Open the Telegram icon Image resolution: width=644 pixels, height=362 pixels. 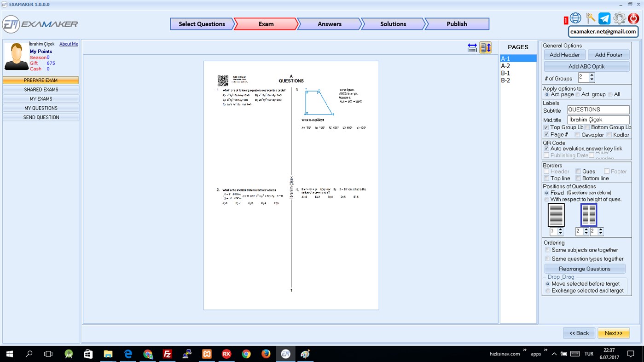coord(604,18)
